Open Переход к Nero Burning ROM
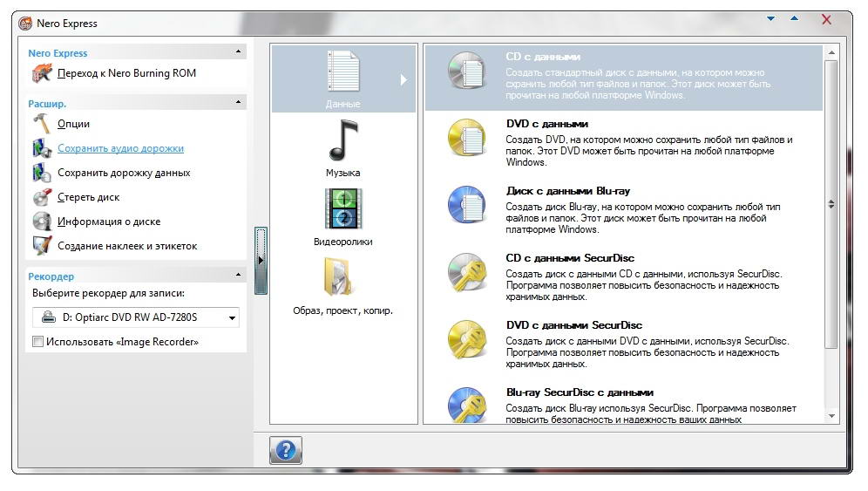Screen dimensions: 868x491 pyautogui.click(x=126, y=73)
